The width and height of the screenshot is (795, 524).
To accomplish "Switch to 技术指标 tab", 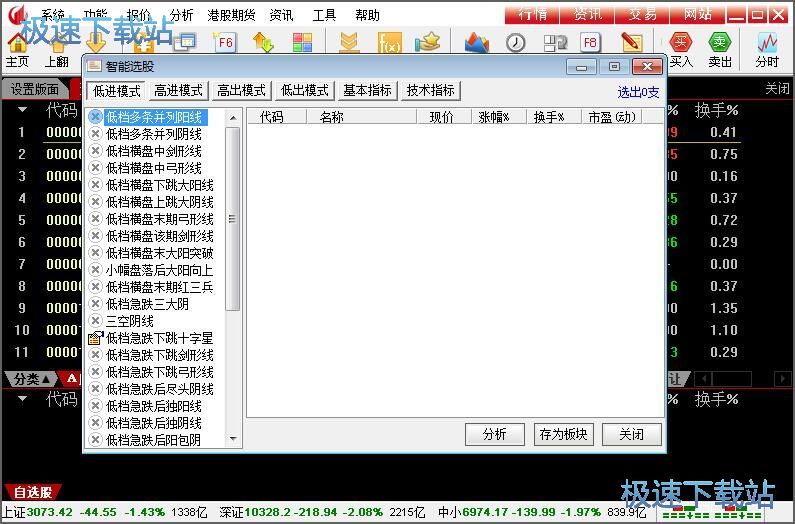I will pyautogui.click(x=430, y=91).
